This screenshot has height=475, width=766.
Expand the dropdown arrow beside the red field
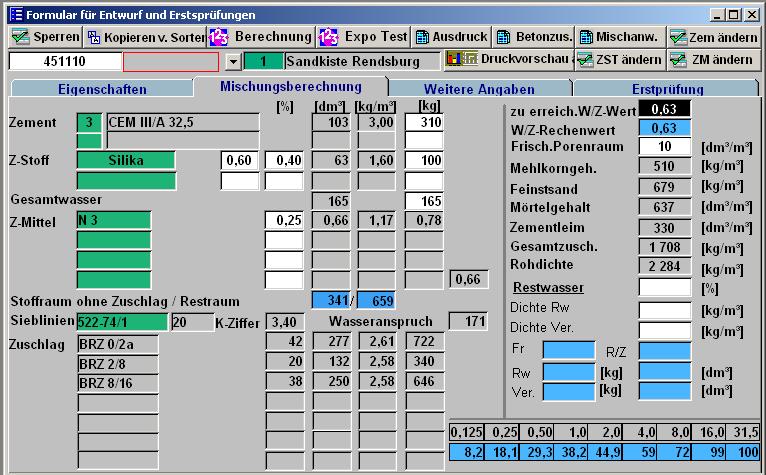pyautogui.click(x=233, y=62)
